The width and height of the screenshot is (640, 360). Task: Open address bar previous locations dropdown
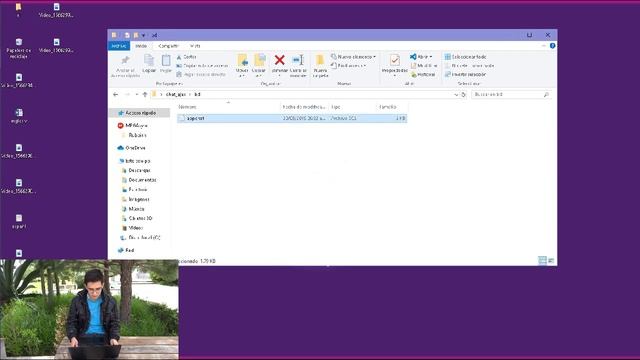point(456,94)
